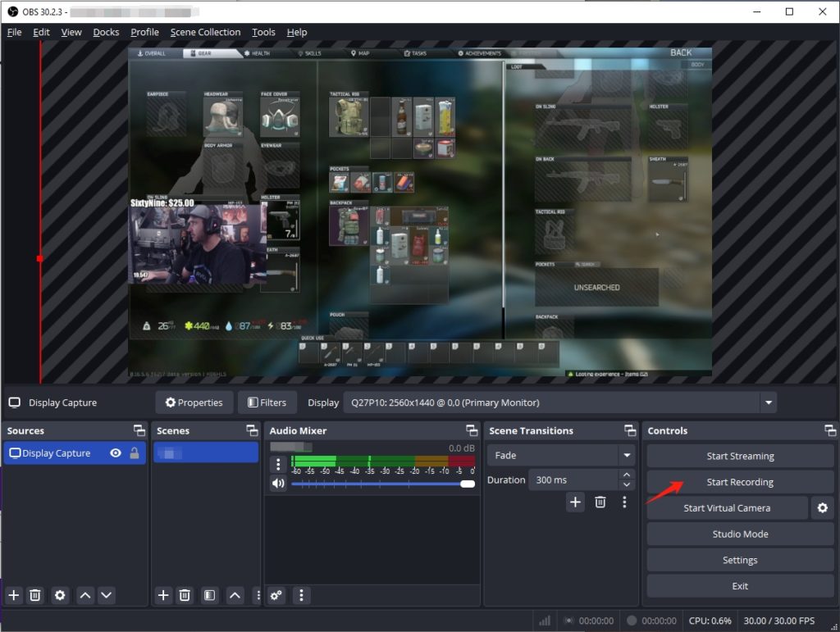Remove selected source with trash icon

click(x=34, y=595)
